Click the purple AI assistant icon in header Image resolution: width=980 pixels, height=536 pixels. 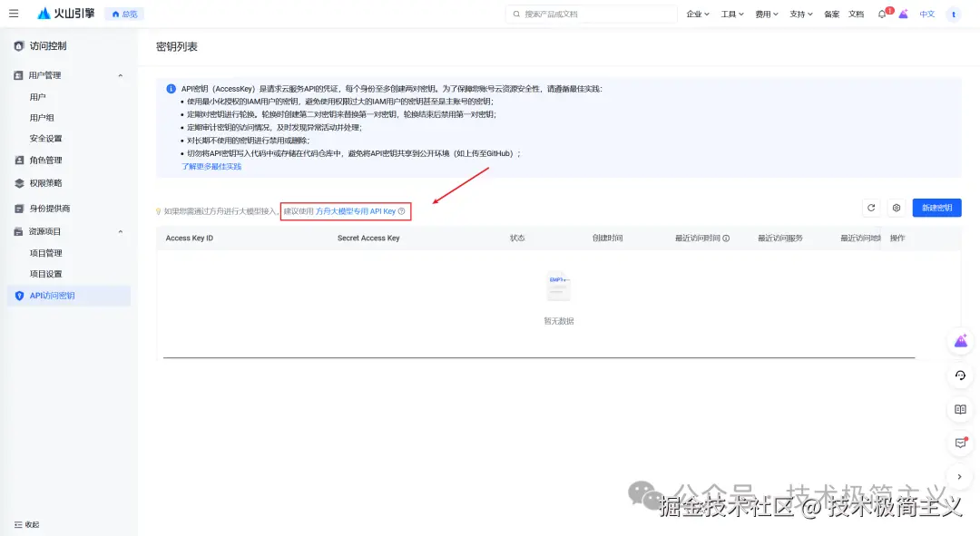tap(903, 14)
